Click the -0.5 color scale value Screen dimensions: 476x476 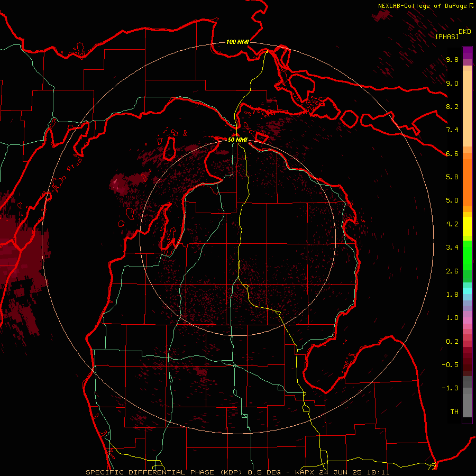(450, 364)
